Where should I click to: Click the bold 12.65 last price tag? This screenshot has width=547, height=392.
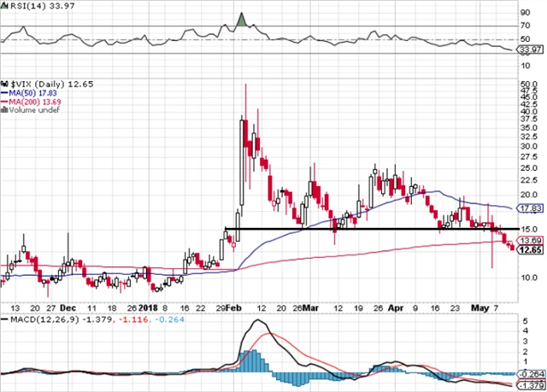coord(527,250)
